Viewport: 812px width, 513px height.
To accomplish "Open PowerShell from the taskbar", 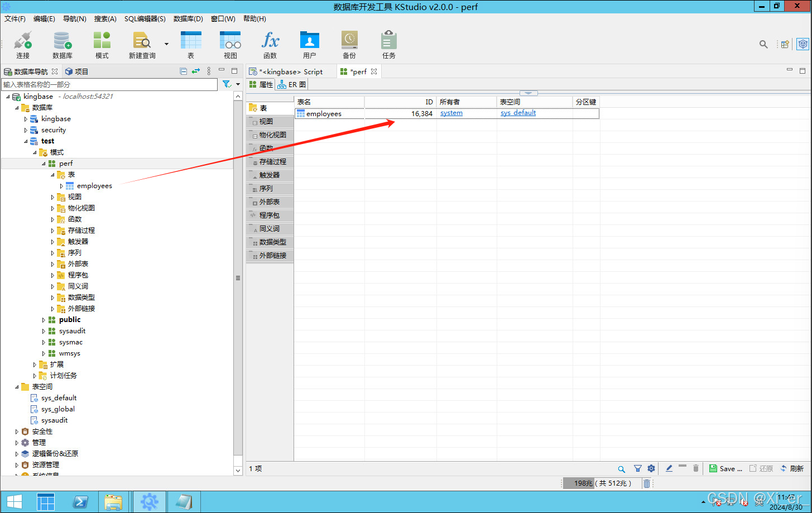I will 80,502.
